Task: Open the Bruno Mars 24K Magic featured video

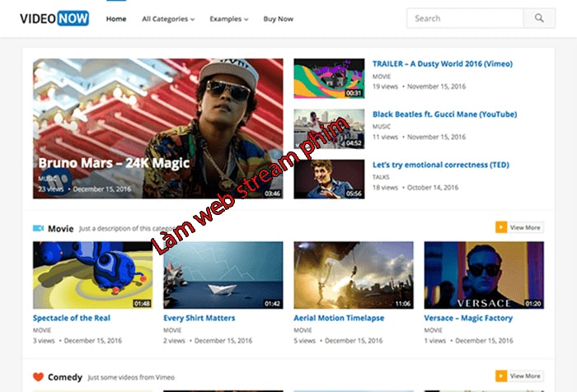Action: click(158, 128)
